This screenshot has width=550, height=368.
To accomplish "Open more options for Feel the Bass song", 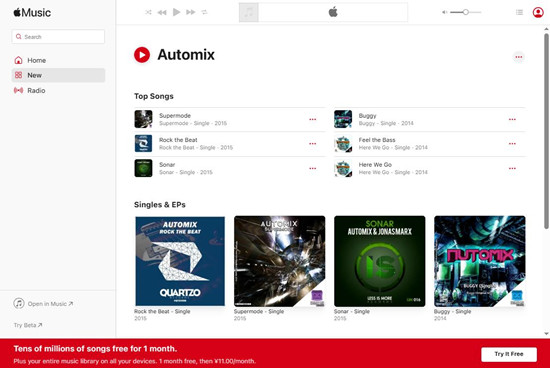I will tap(512, 143).
